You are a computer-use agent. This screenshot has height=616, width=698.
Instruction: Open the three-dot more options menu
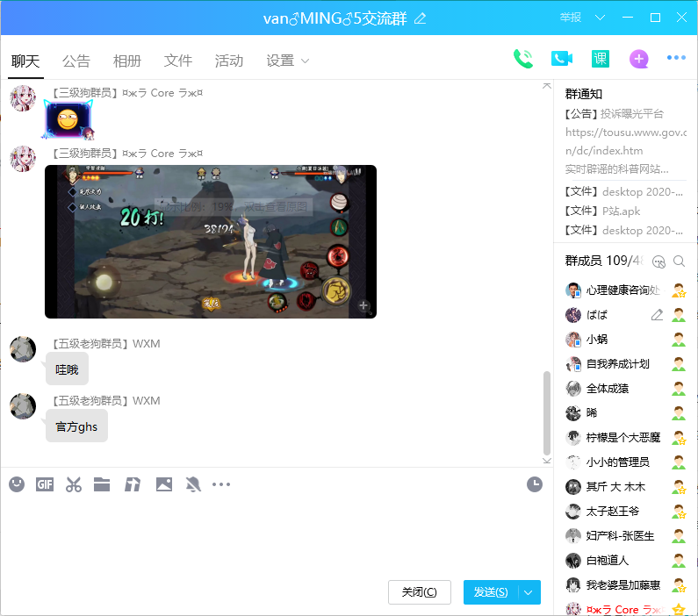(x=676, y=58)
